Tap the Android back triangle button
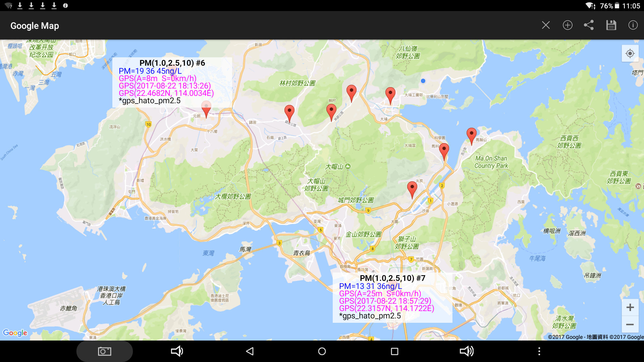 250,351
